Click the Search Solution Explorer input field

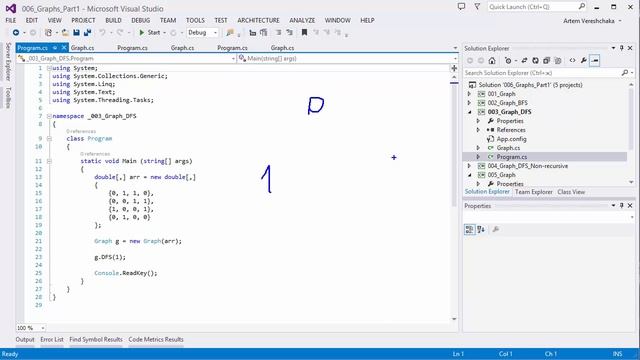click(x=541, y=73)
